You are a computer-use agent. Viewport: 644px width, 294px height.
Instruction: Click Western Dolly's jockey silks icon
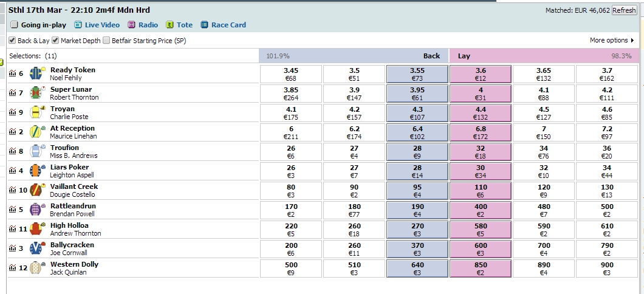point(37,268)
